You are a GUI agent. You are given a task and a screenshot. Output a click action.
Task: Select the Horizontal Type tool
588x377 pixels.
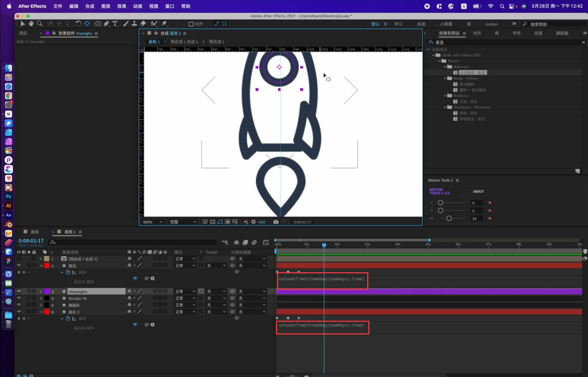115,24
